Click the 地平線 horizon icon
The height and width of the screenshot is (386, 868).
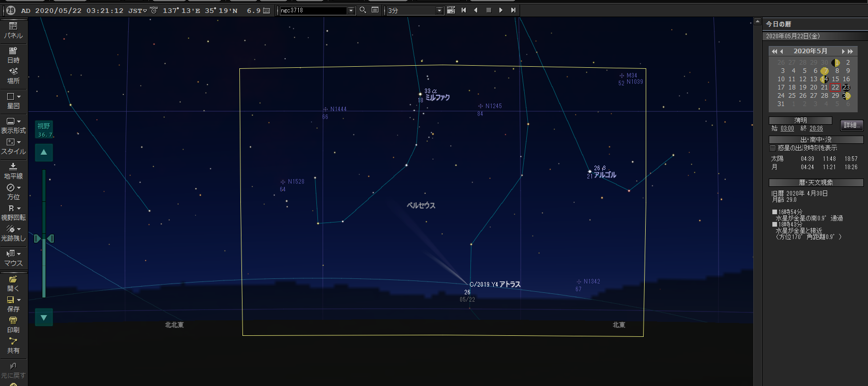[x=13, y=171]
